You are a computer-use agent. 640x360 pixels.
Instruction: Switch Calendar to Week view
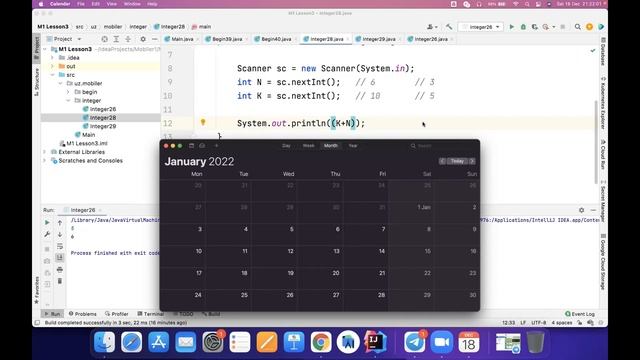click(309, 146)
